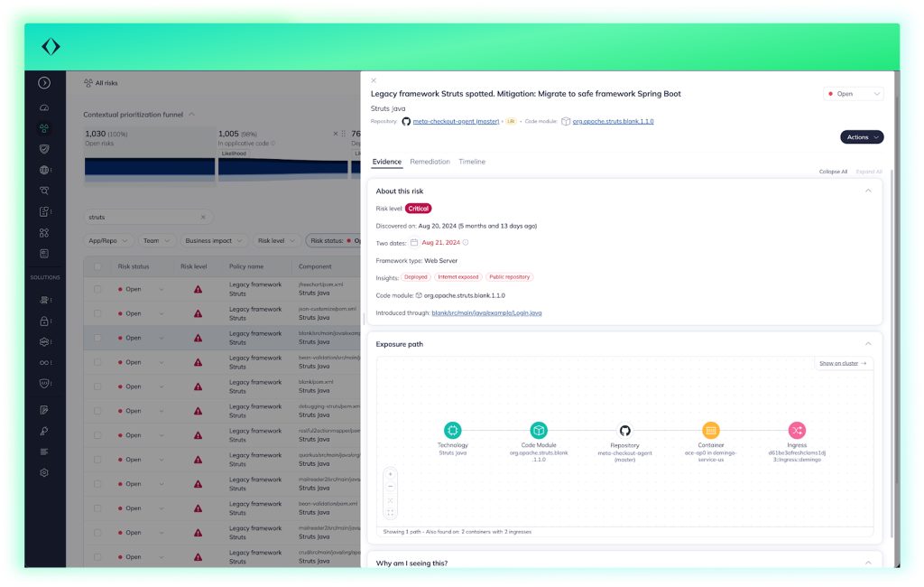This screenshot has height=587, width=924.
Task: Open the Actions dropdown button
Action: tap(862, 137)
